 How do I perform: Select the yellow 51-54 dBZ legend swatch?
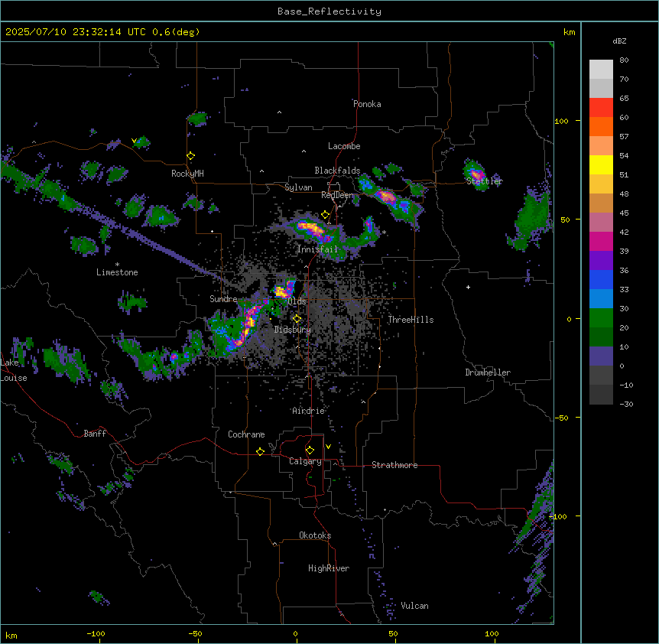pos(601,164)
